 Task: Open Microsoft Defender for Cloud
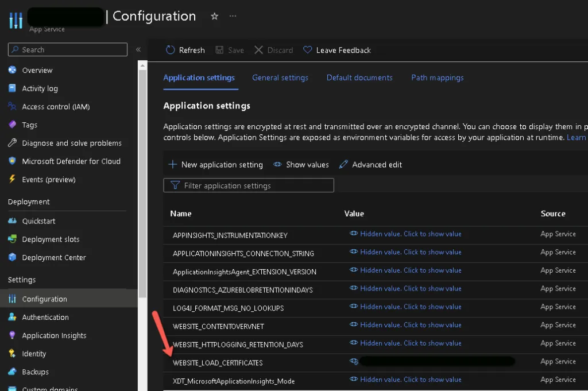(71, 161)
